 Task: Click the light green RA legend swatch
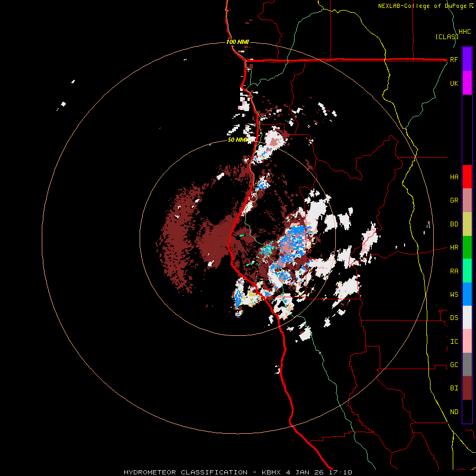coord(467,271)
